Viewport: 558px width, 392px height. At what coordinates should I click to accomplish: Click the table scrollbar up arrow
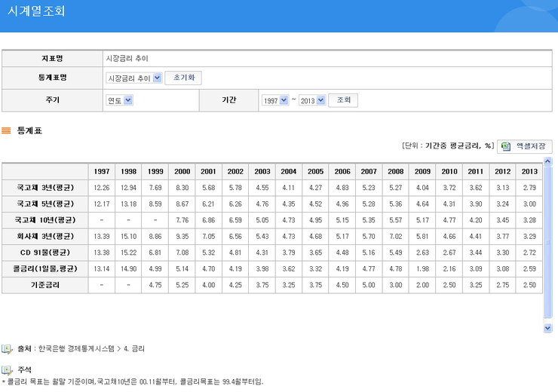[547, 161]
